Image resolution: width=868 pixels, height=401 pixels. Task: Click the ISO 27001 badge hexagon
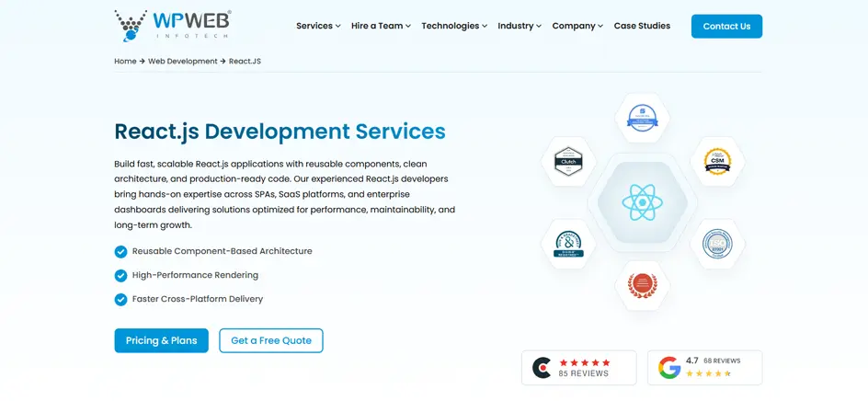click(x=717, y=244)
